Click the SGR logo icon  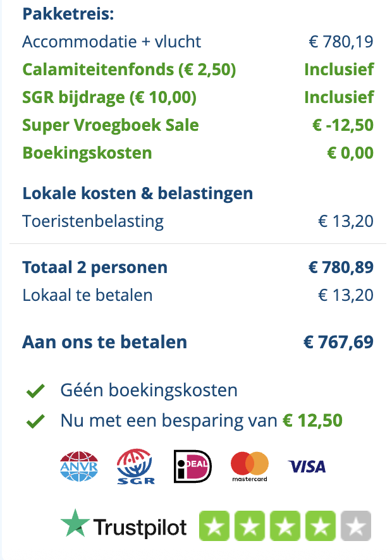click(x=135, y=468)
